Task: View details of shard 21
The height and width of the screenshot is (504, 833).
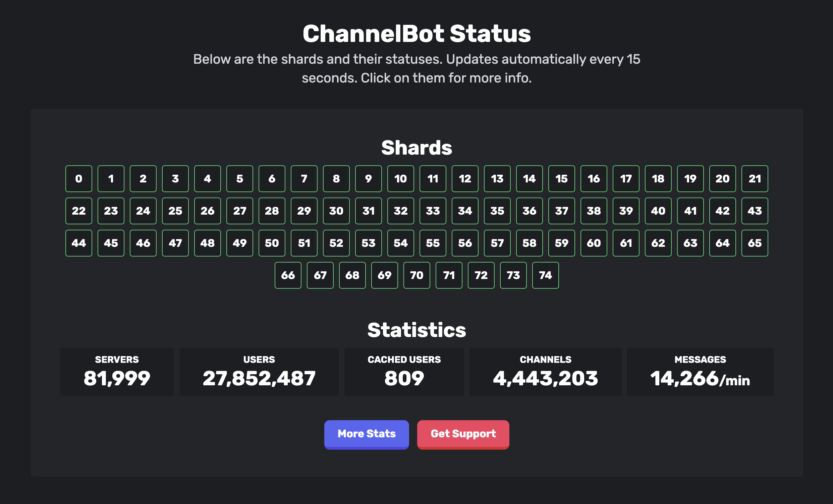Action: pos(755,178)
